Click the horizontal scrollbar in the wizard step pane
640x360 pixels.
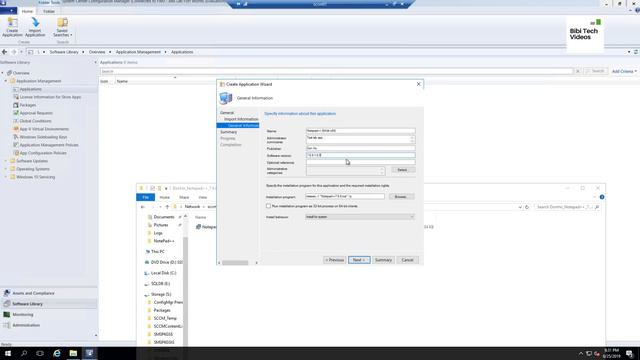pyautogui.click(x=235, y=262)
